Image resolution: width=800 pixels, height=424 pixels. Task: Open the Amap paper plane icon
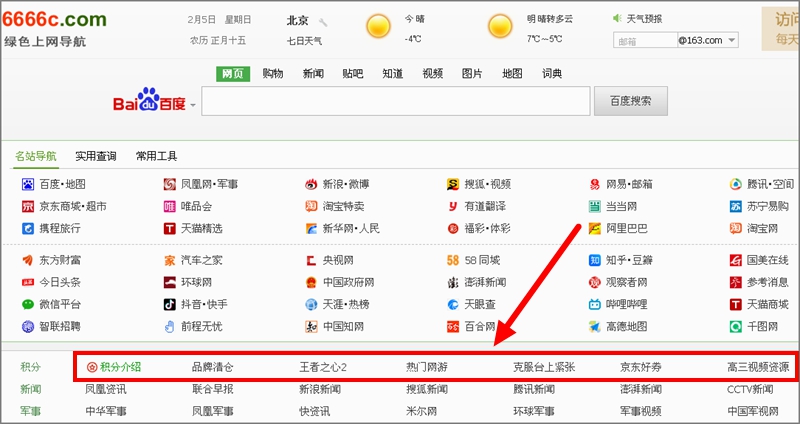click(594, 326)
